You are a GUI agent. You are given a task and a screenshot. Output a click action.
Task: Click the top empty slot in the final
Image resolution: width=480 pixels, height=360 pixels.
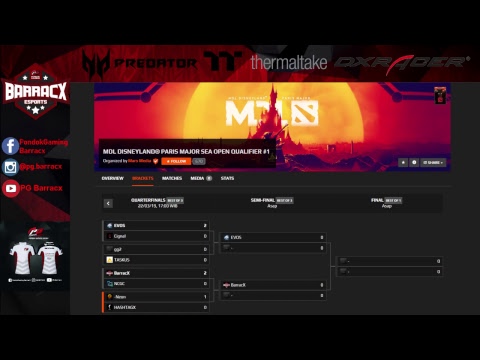coord(389,261)
